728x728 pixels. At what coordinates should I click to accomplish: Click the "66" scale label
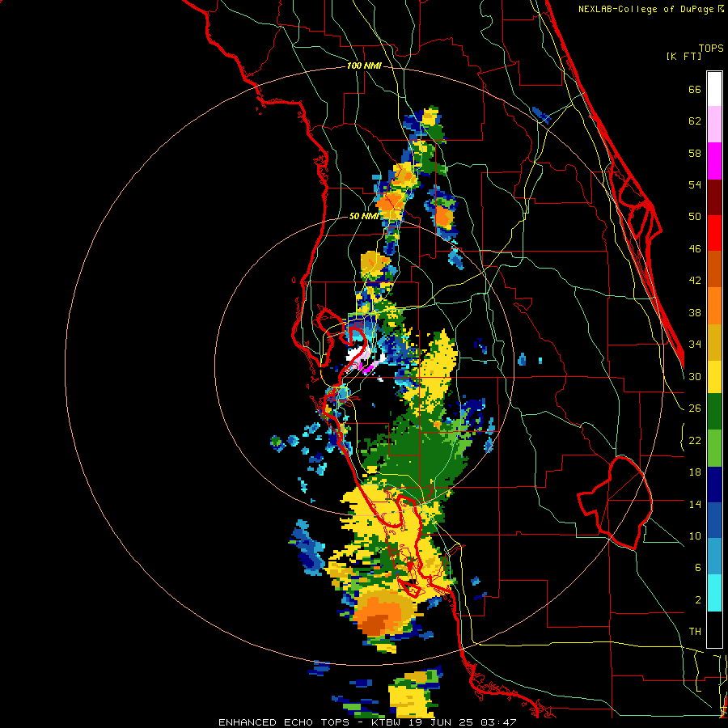pos(695,89)
